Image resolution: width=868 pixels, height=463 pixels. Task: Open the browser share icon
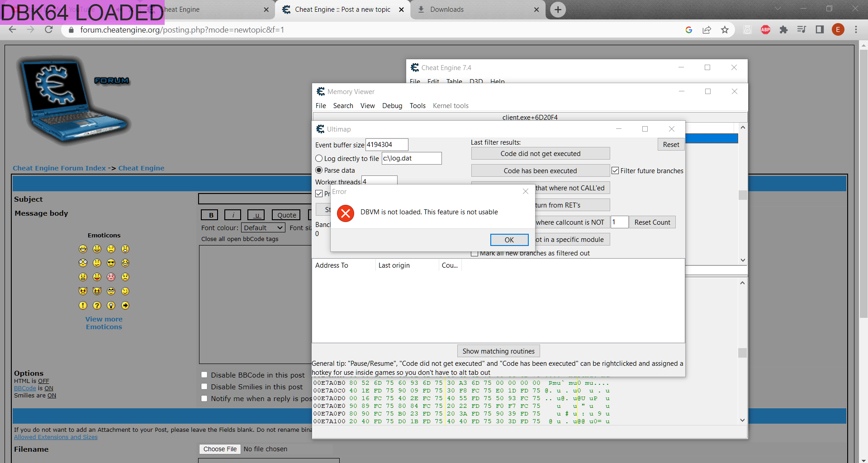pyautogui.click(x=707, y=29)
